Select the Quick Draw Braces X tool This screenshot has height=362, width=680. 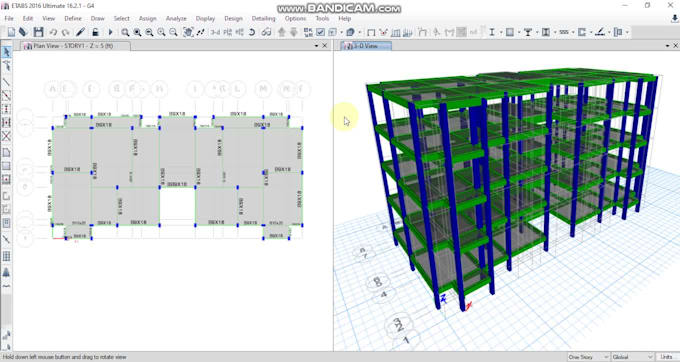pos(7,136)
